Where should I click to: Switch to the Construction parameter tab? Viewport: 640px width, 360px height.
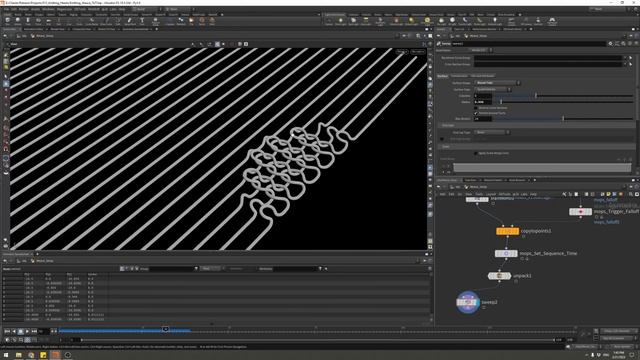459,76
